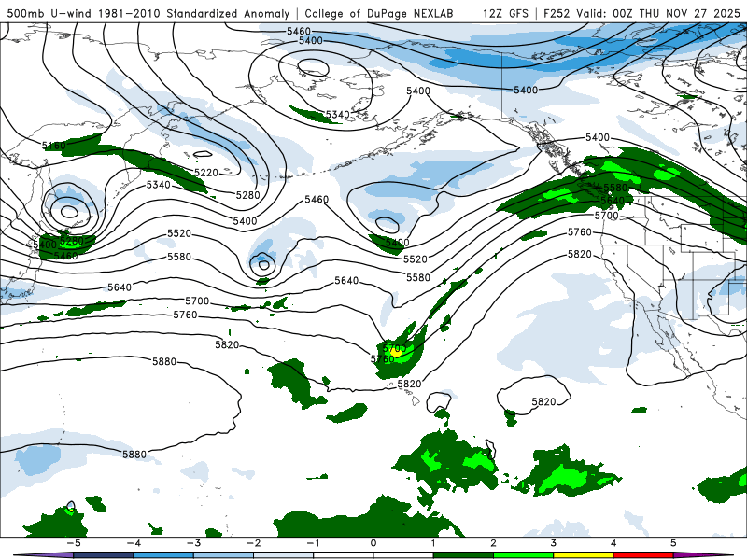The width and height of the screenshot is (747, 560).
Task: Click the '5160' contour label
Action: (54, 146)
